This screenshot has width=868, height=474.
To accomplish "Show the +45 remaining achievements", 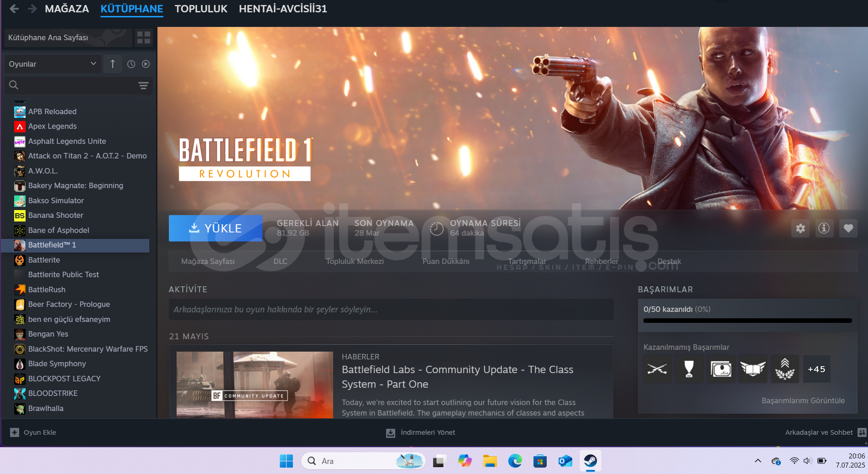I will click(x=816, y=369).
